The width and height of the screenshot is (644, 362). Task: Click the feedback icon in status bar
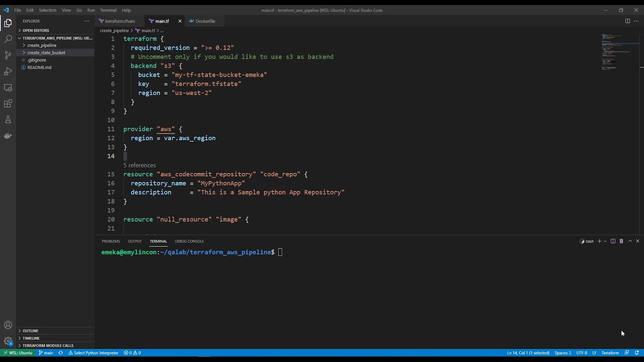point(627,353)
